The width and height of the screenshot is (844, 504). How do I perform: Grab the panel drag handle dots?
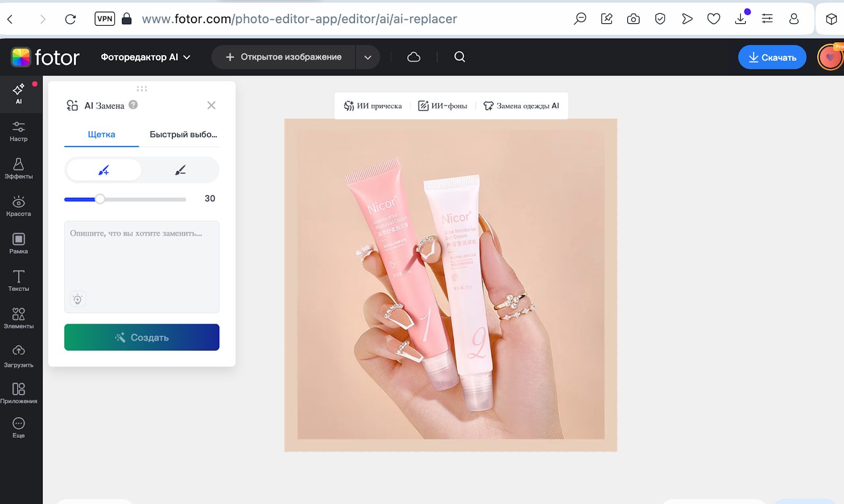tap(142, 89)
